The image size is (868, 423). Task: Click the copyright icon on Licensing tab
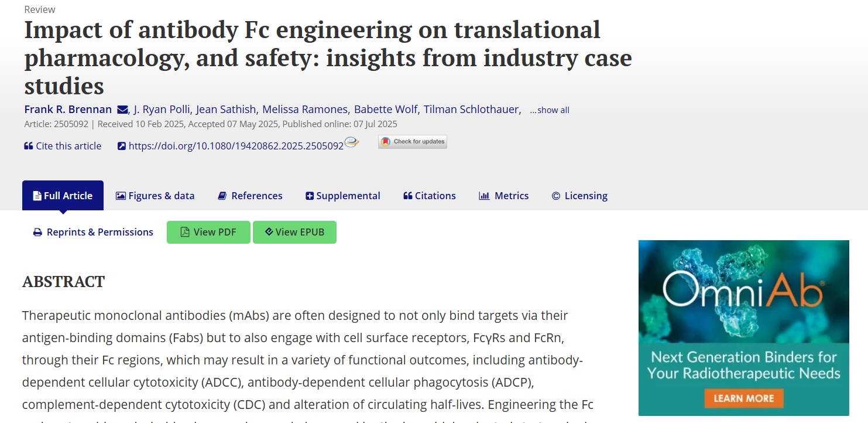556,196
